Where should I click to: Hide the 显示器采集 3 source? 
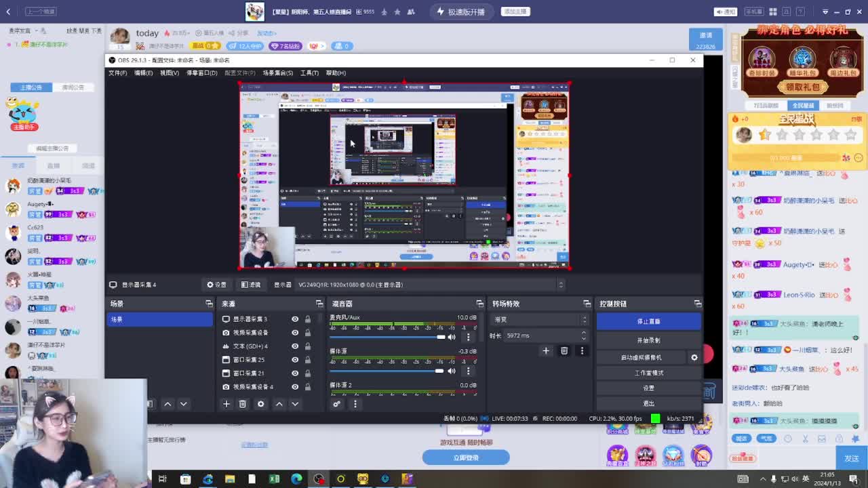tap(294, 319)
